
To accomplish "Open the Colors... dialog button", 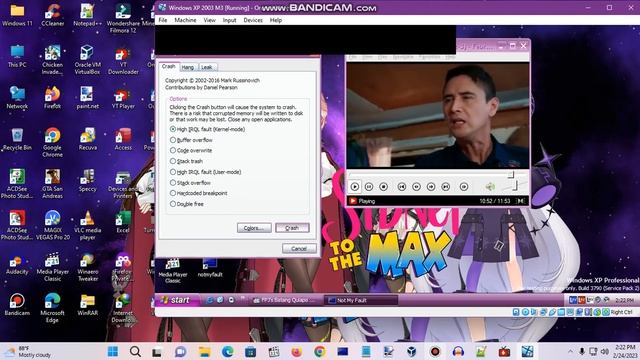I will coord(254,228).
